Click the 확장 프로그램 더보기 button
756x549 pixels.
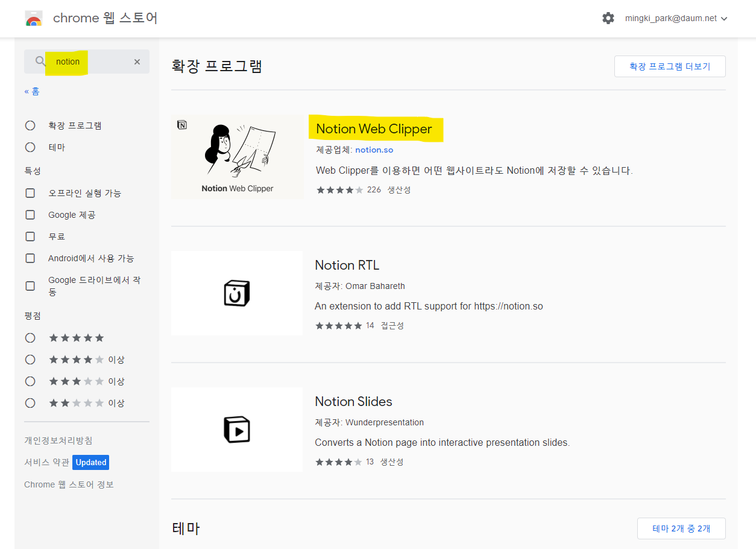(x=670, y=66)
